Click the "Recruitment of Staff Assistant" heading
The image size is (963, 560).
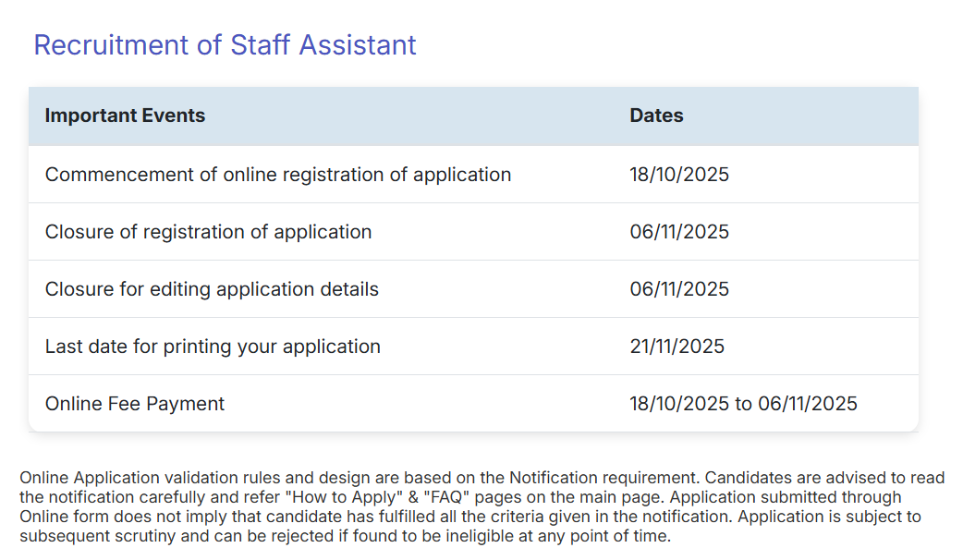coord(225,44)
